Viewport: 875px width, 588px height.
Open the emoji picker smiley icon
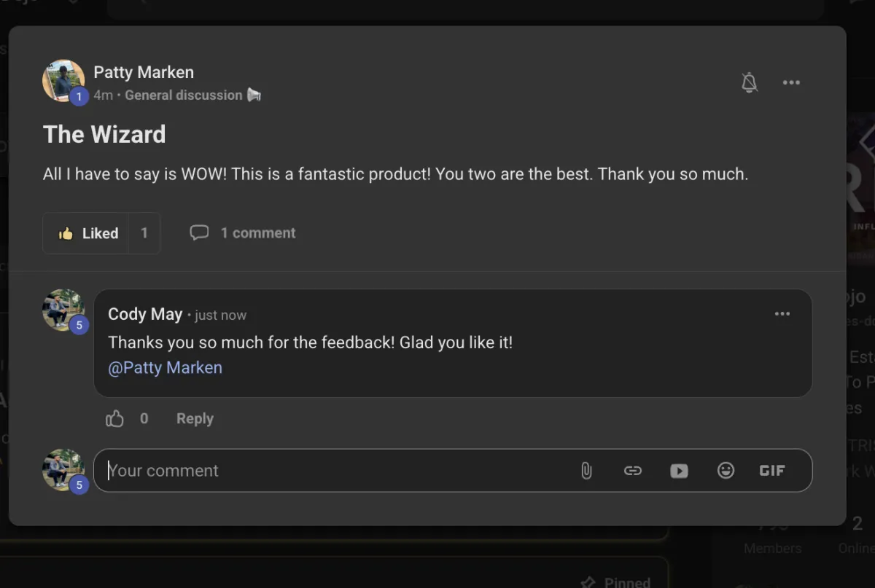click(726, 471)
